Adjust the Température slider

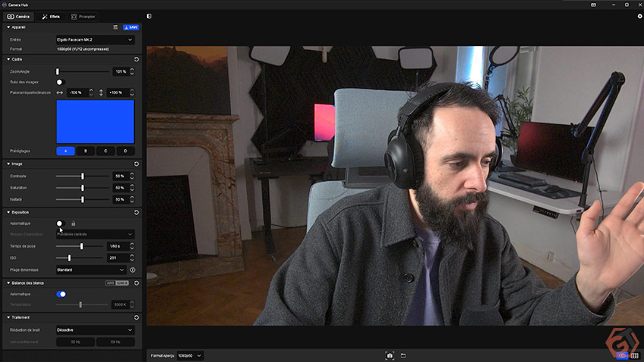(x=82, y=304)
